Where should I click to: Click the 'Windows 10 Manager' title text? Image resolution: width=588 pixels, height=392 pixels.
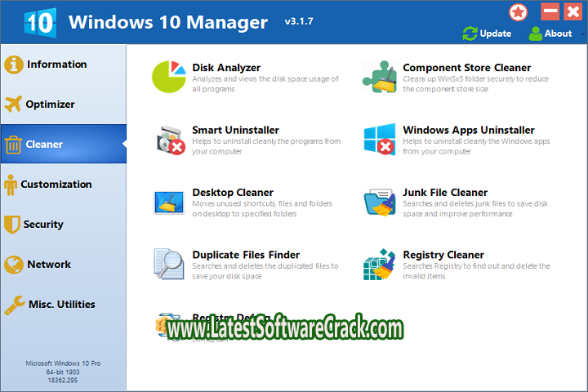click(x=168, y=22)
